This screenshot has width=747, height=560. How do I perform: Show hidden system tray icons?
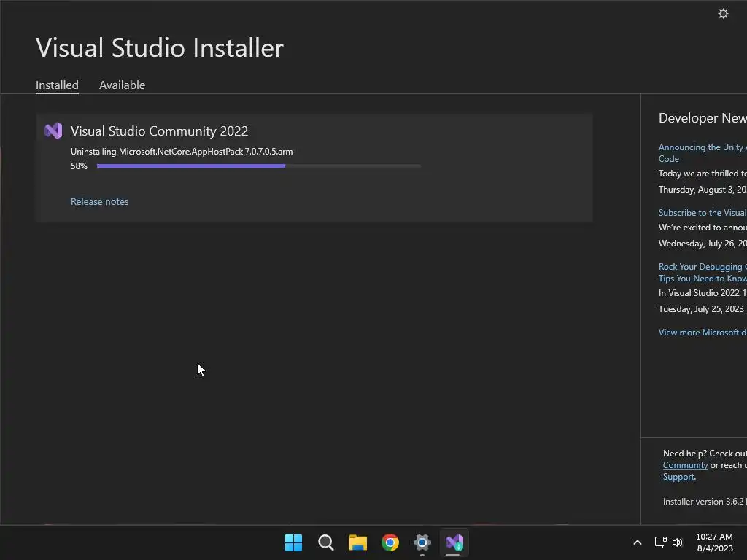(638, 542)
